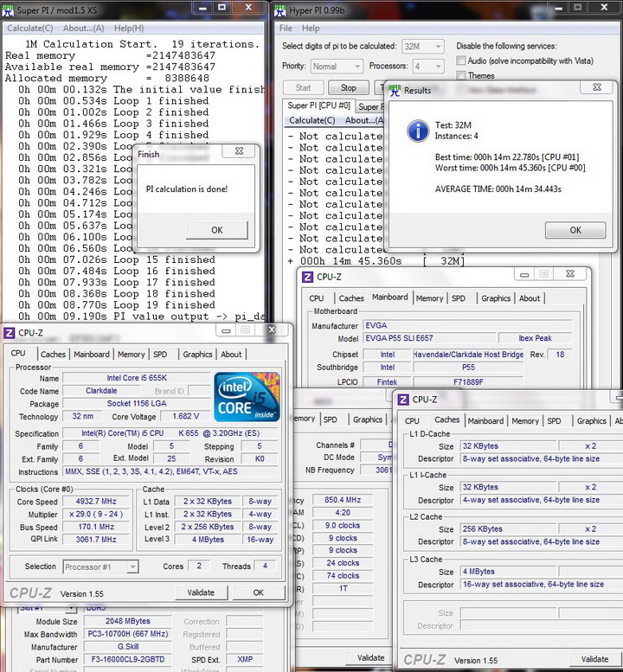Click Intel Core i5 inside logo

tap(247, 396)
